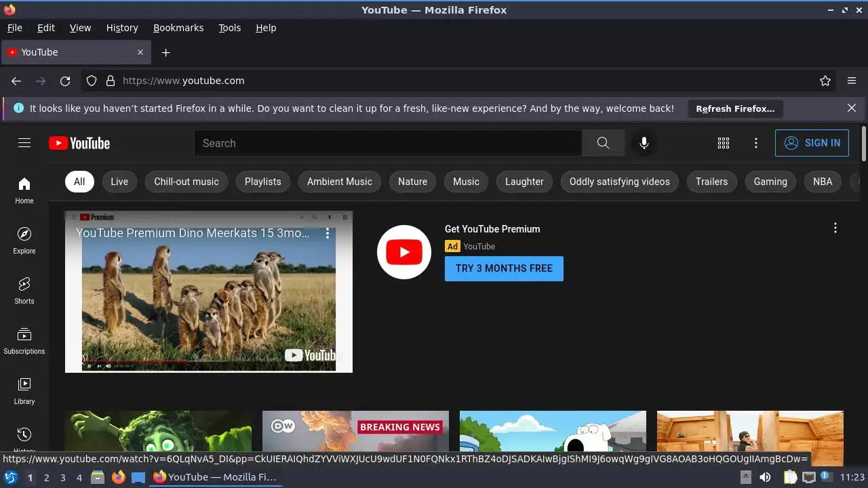The height and width of the screenshot is (488, 868).
Task: Click the page vertical scrollbar
Action: pyautogui.click(x=864, y=143)
